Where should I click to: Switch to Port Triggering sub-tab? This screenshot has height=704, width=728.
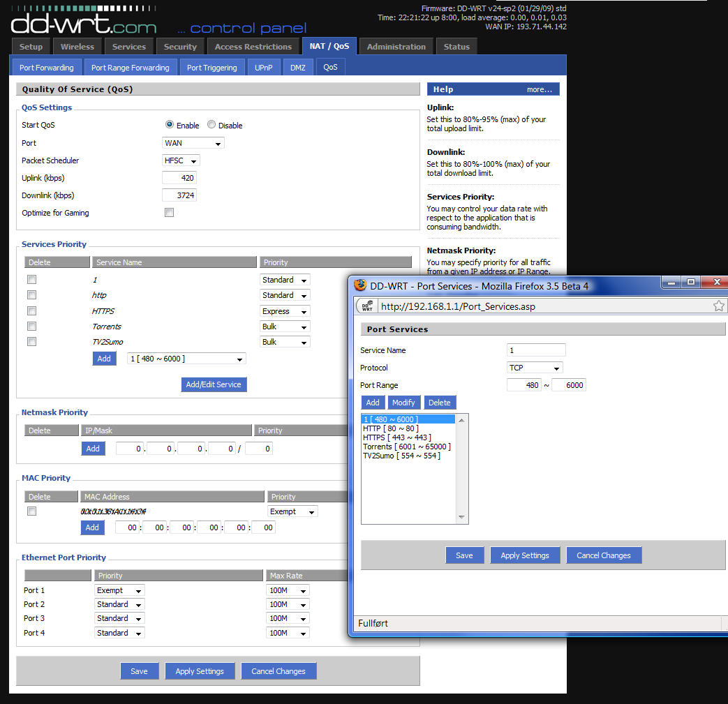coord(211,67)
